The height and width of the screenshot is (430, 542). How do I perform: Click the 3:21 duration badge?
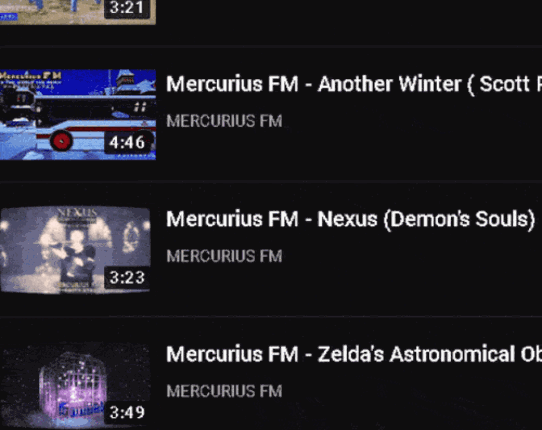click(x=127, y=8)
